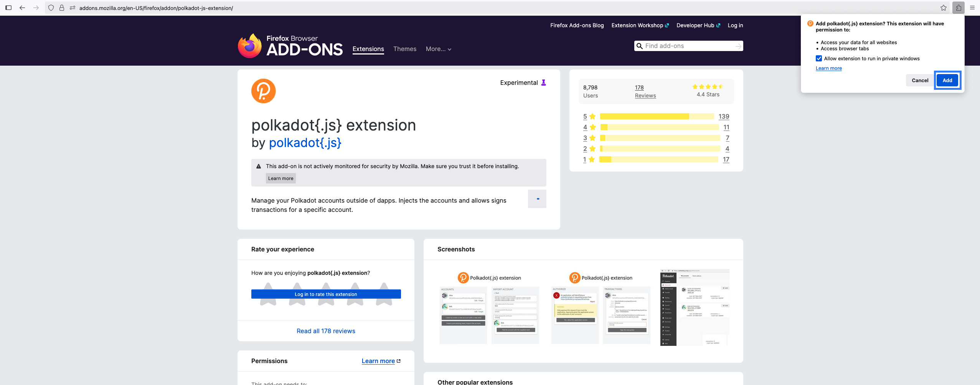Focus the Find add-ons search field

(689, 46)
